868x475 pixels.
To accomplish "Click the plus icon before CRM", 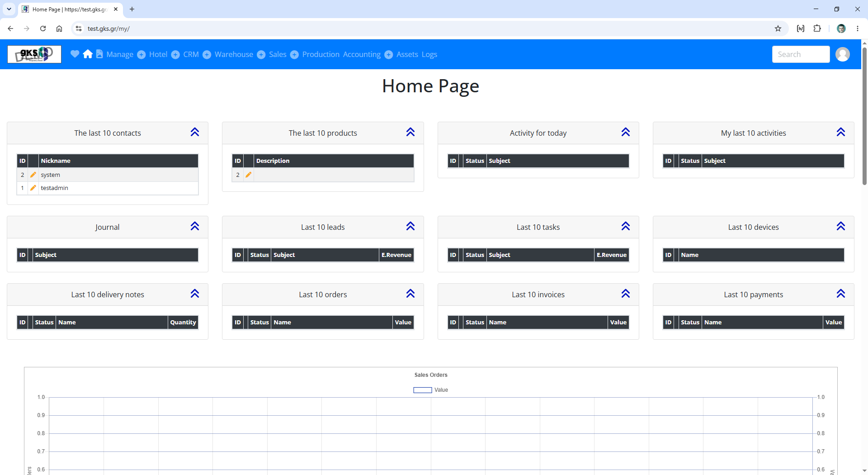I will 175,55.
